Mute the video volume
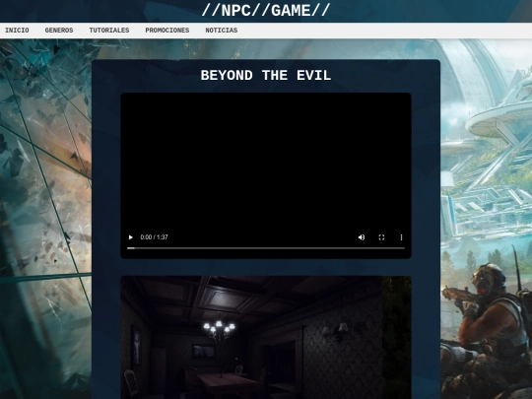532x399 pixels. pos(362,237)
